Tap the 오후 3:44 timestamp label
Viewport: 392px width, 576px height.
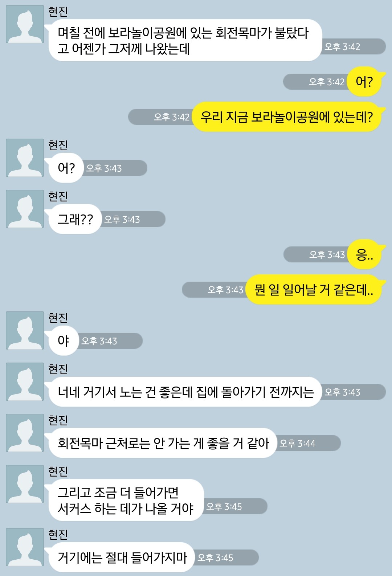coord(297,443)
